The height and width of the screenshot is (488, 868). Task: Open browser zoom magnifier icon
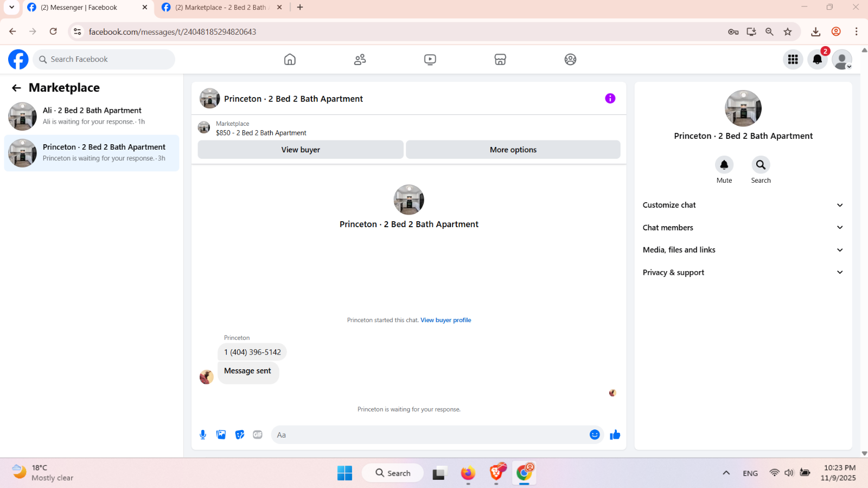click(769, 31)
